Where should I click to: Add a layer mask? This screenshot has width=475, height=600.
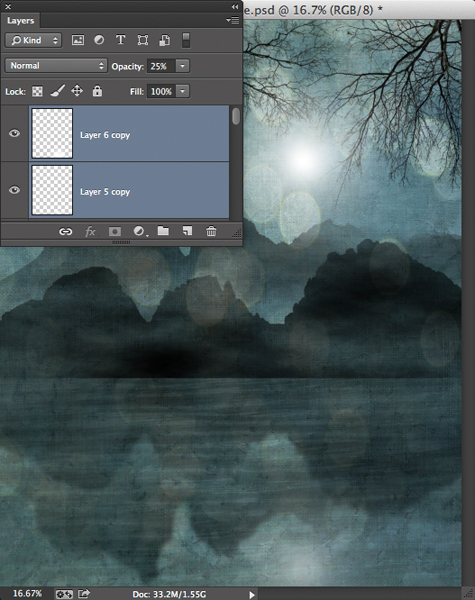pyautogui.click(x=115, y=232)
